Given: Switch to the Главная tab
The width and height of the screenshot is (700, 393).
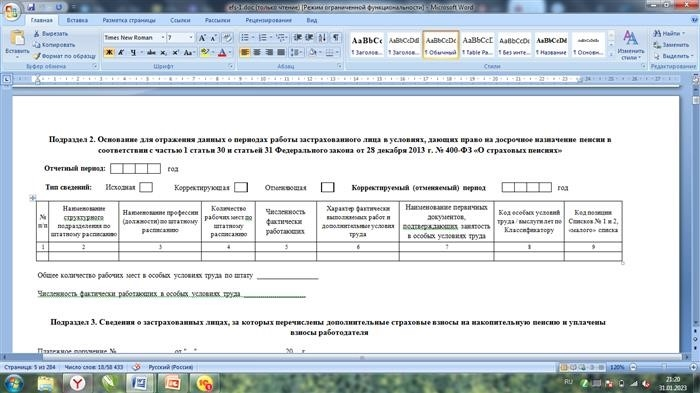Looking at the screenshot, I should point(41,20).
